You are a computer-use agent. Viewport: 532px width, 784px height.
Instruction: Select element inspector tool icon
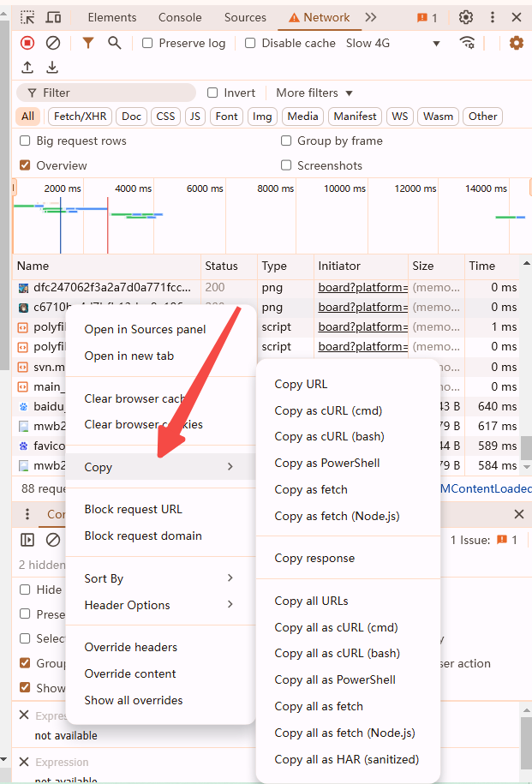click(27, 17)
